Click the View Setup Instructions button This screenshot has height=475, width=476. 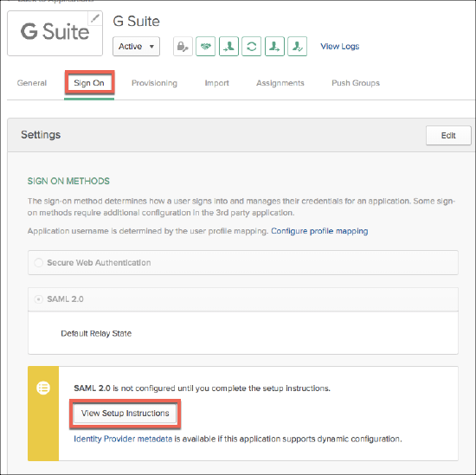125,413
